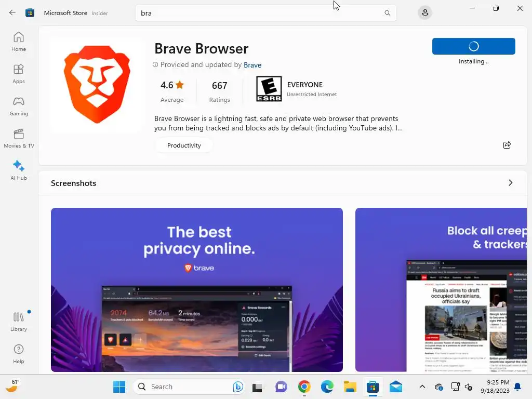The height and width of the screenshot is (399, 532).
Task: Open the Teams Chat taskbar icon
Action: pyautogui.click(x=281, y=387)
